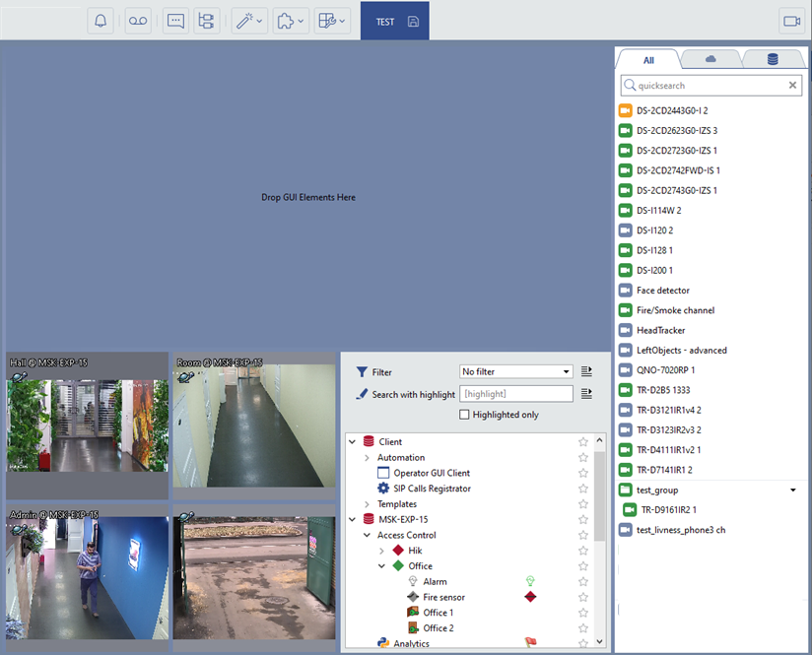Enable the Highlighted only checkbox

pyautogui.click(x=465, y=415)
